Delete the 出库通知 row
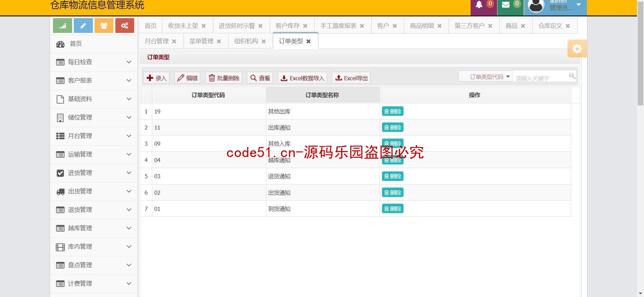Image resolution: width=644 pixels, height=297 pixels. point(392,128)
